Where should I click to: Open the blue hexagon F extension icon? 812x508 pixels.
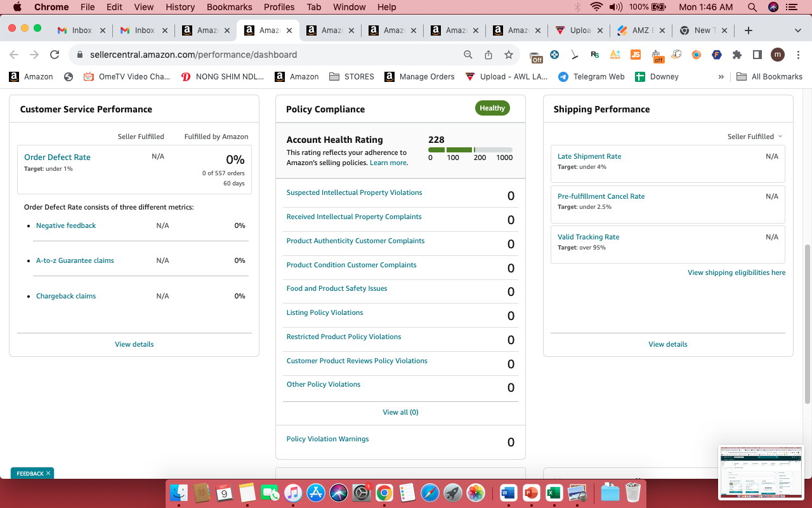click(716, 55)
